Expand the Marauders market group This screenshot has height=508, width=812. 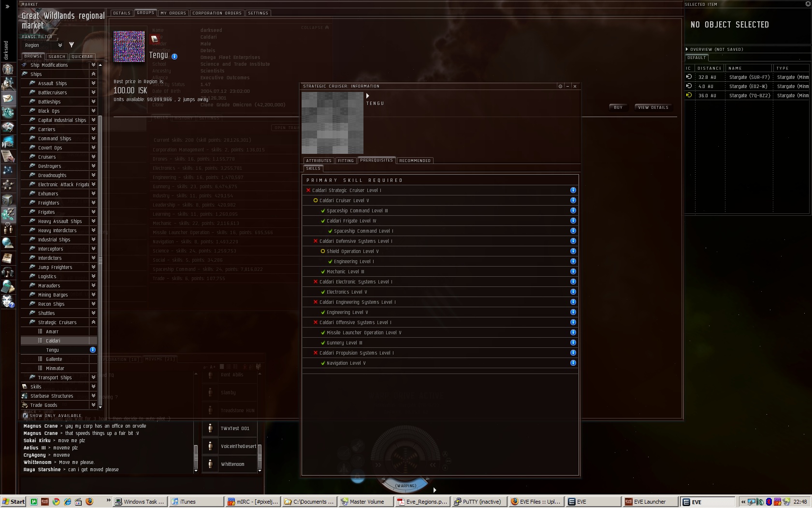tap(93, 285)
